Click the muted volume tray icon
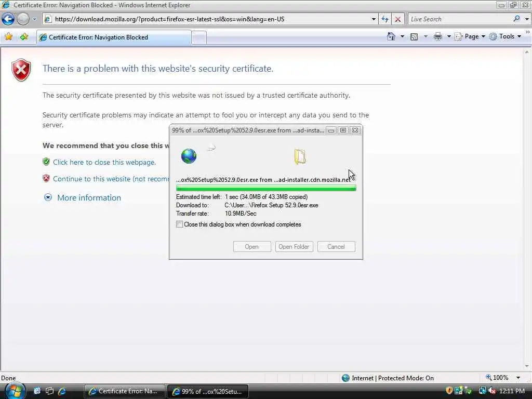 coord(492,391)
